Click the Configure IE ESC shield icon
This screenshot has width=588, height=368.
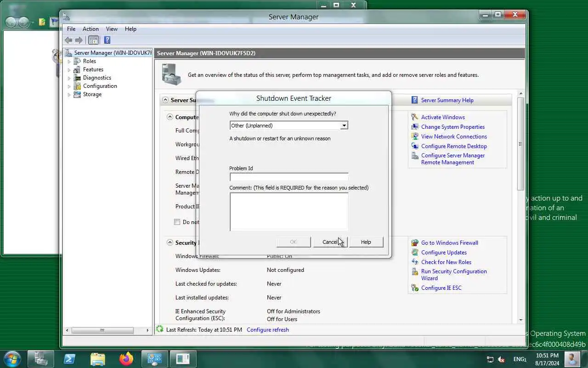tap(415, 288)
